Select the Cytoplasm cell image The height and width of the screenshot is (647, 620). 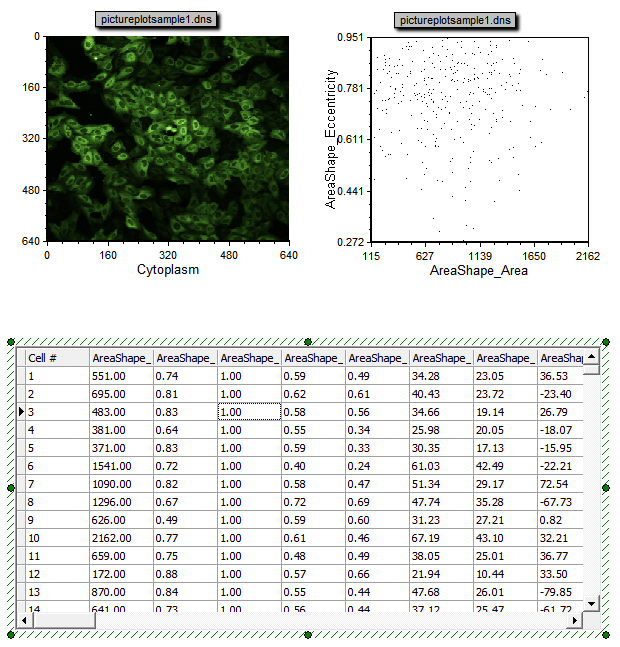click(167, 139)
